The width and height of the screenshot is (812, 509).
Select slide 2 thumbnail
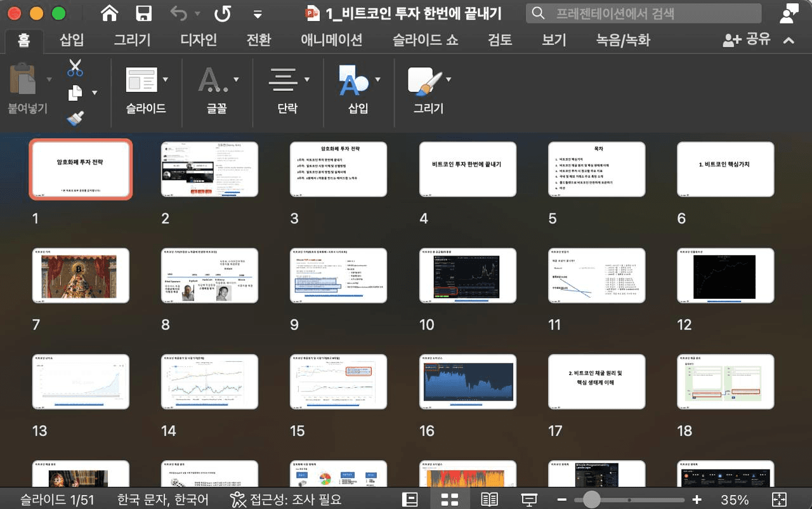(210, 169)
